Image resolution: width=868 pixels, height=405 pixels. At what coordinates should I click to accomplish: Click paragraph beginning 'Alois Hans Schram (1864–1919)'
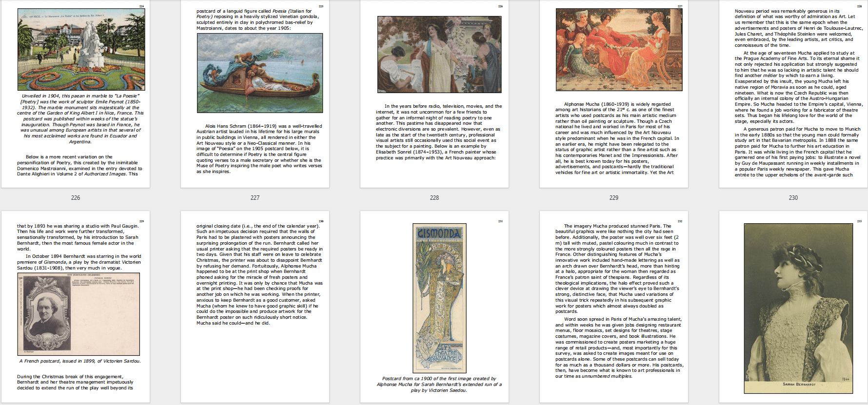[x=259, y=149]
